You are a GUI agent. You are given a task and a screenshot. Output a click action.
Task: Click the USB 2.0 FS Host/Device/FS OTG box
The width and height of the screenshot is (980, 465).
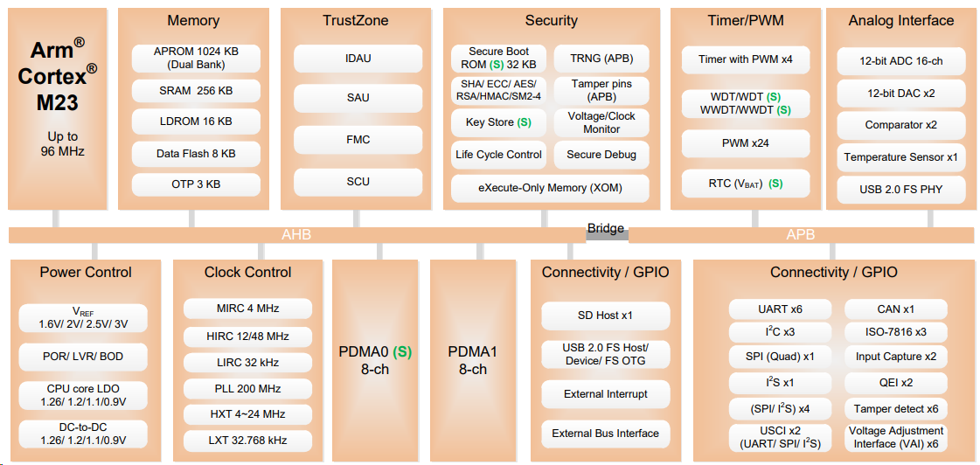point(605,354)
